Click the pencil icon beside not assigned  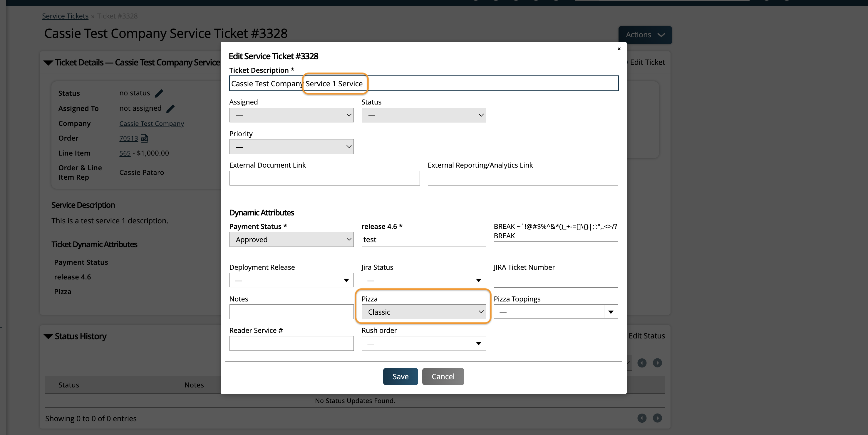[x=170, y=108]
